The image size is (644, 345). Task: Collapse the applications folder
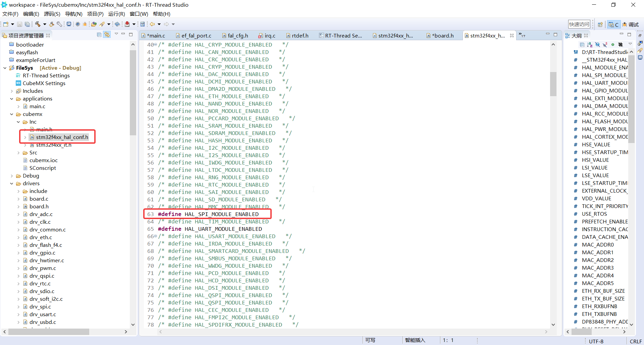[x=11, y=98]
